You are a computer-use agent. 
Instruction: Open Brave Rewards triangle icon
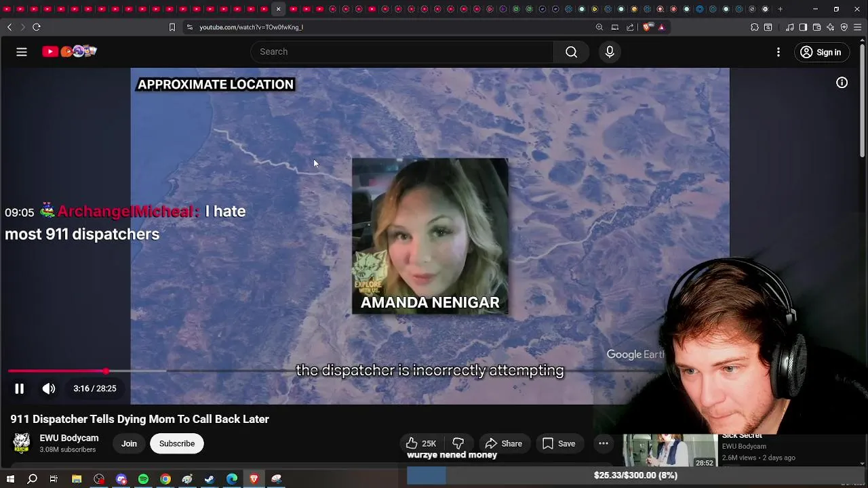661,27
